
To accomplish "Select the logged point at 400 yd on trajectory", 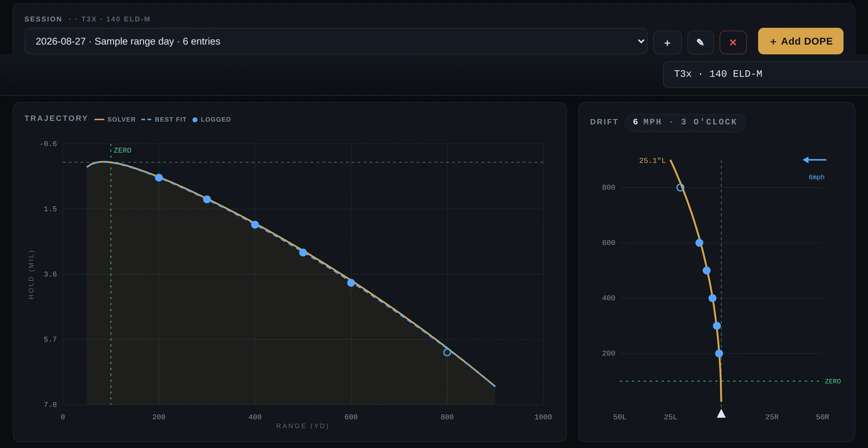I will pyautogui.click(x=255, y=225).
